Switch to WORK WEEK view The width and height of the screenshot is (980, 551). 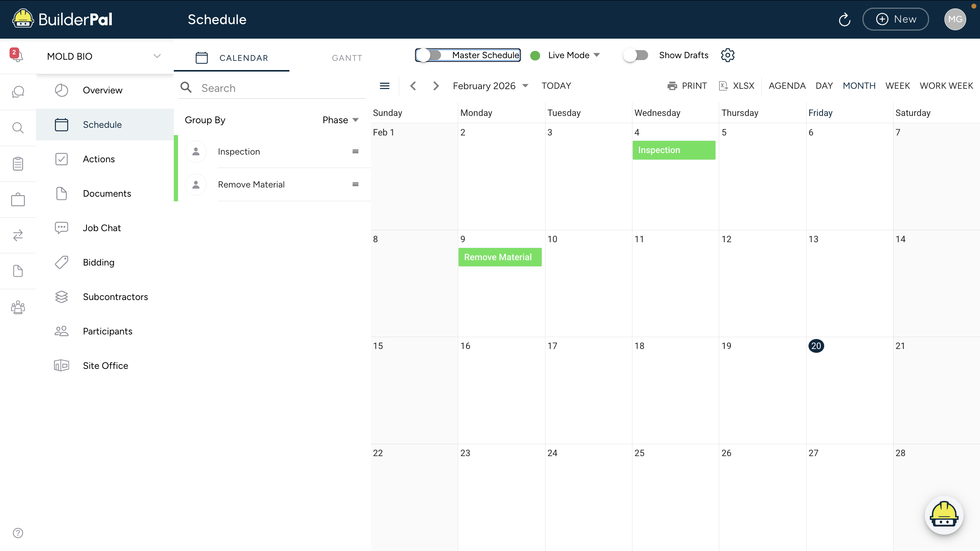946,86
